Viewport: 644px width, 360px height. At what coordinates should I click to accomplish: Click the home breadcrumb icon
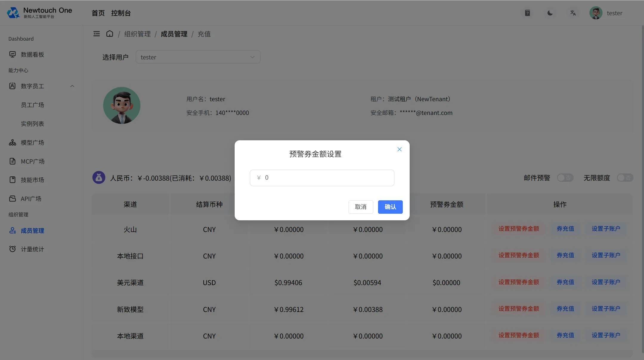tap(110, 34)
